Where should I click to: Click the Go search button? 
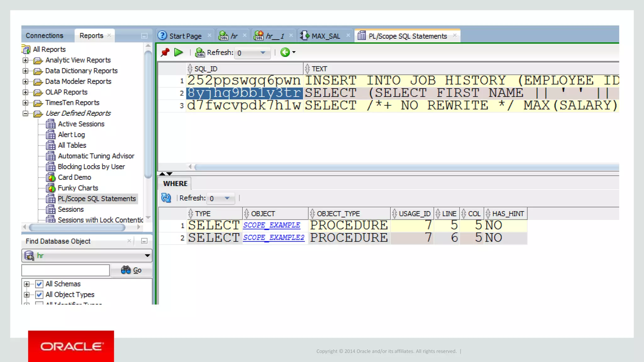pyautogui.click(x=131, y=270)
